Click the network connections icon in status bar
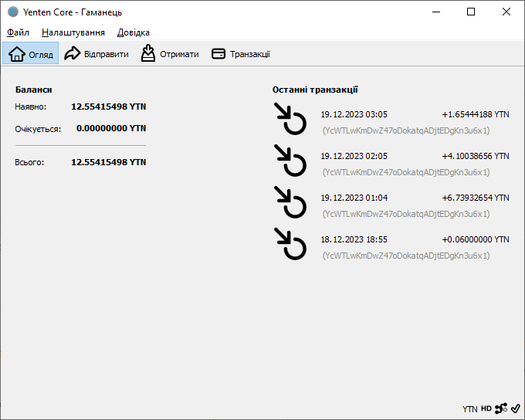 click(501, 408)
